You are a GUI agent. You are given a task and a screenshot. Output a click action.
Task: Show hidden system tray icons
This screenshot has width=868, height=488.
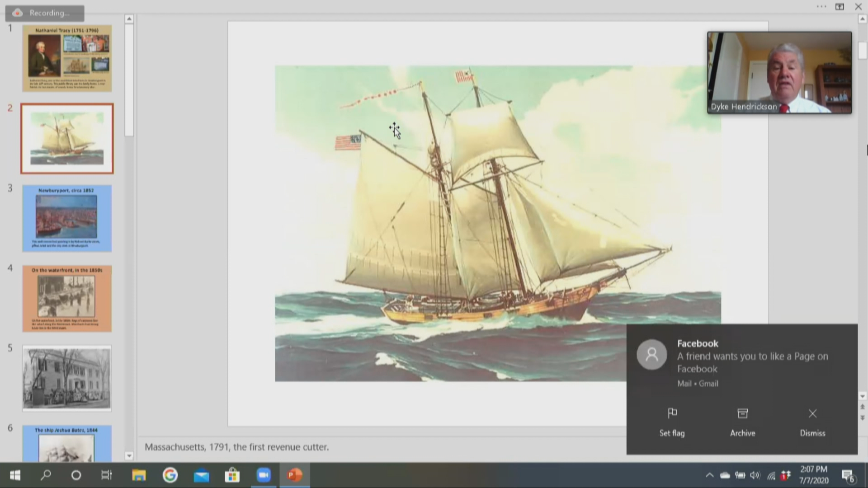709,475
